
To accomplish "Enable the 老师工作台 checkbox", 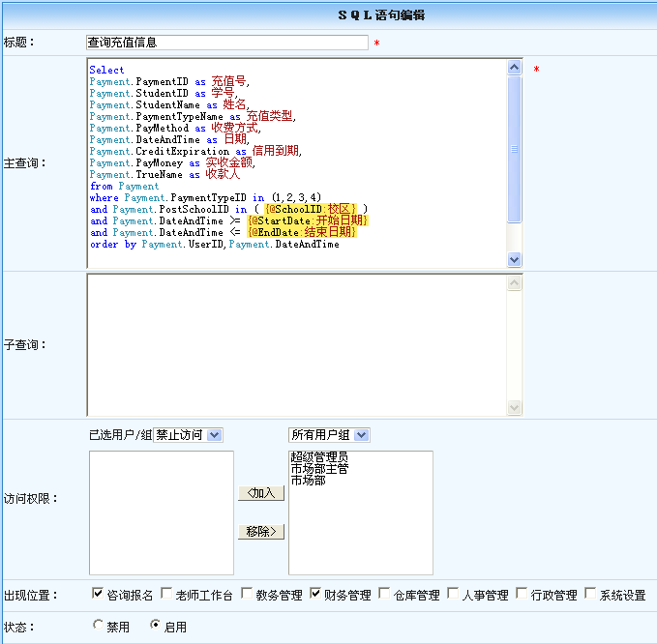I will [166, 594].
